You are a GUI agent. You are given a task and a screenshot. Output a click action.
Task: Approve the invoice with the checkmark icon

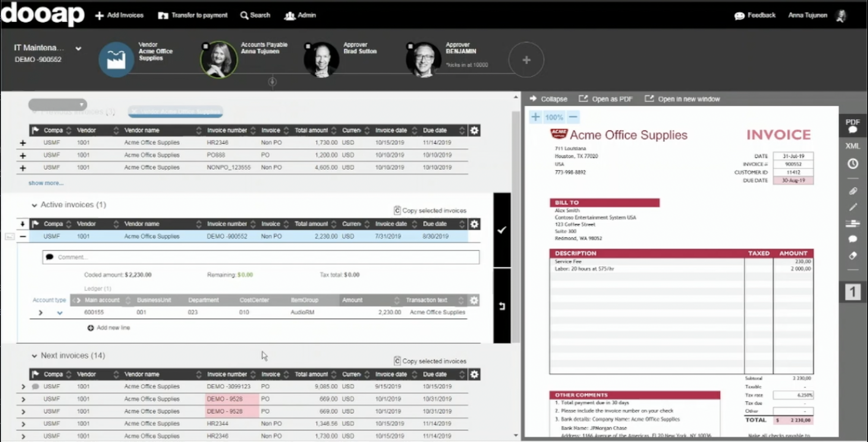pos(502,230)
